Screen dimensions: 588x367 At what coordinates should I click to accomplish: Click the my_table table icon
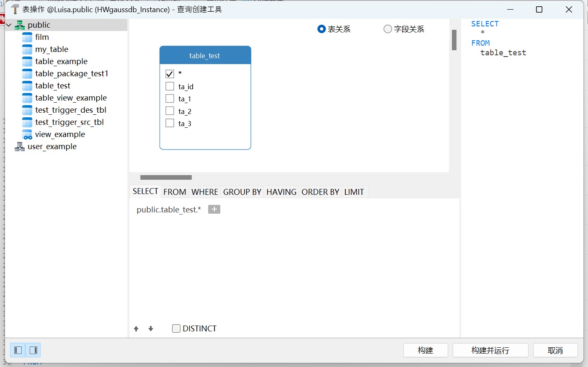[x=27, y=49]
